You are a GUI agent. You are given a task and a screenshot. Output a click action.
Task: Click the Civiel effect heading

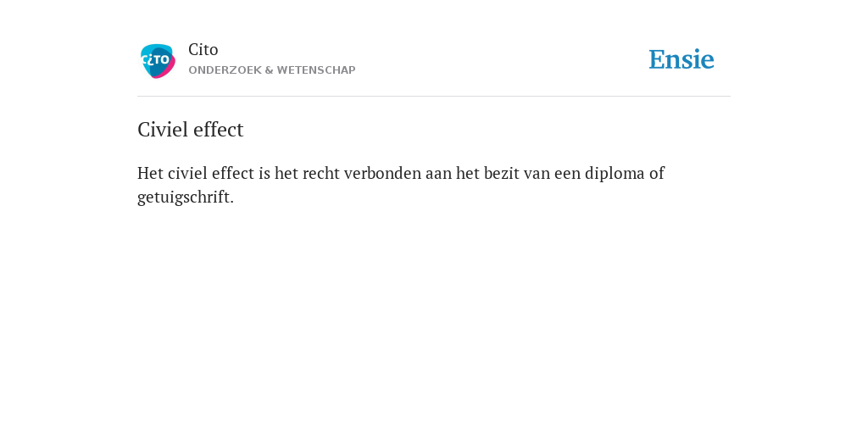point(191,130)
